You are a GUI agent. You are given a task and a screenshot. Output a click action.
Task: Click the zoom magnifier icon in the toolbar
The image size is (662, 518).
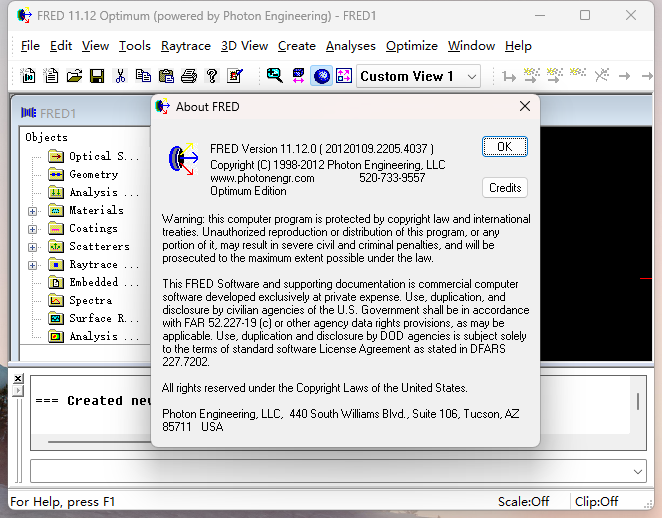pos(275,76)
